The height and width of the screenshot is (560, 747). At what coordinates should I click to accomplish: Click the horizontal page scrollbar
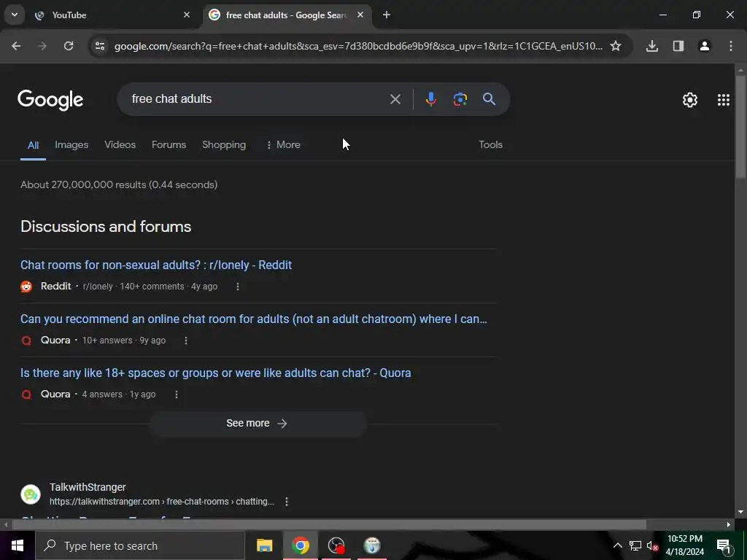point(329,525)
